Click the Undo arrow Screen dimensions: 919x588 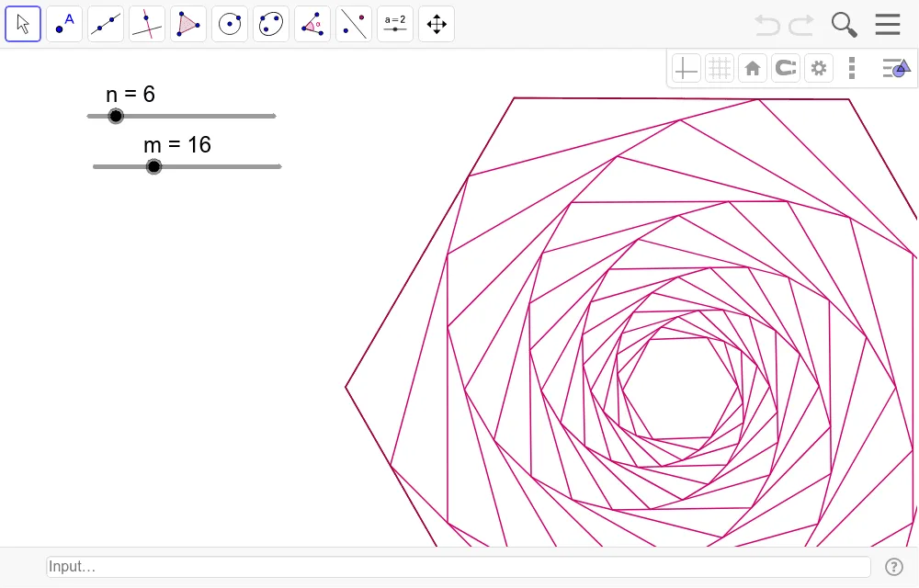[x=767, y=25]
